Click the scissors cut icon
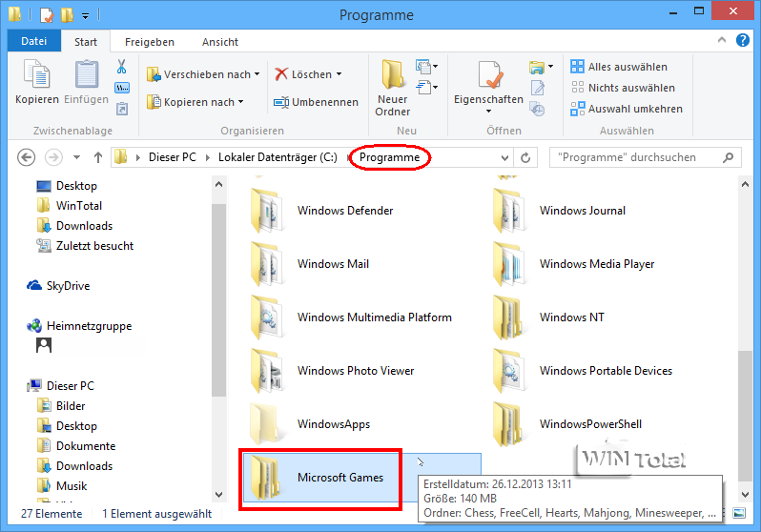This screenshot has width=761, height=532. [122, 67]
